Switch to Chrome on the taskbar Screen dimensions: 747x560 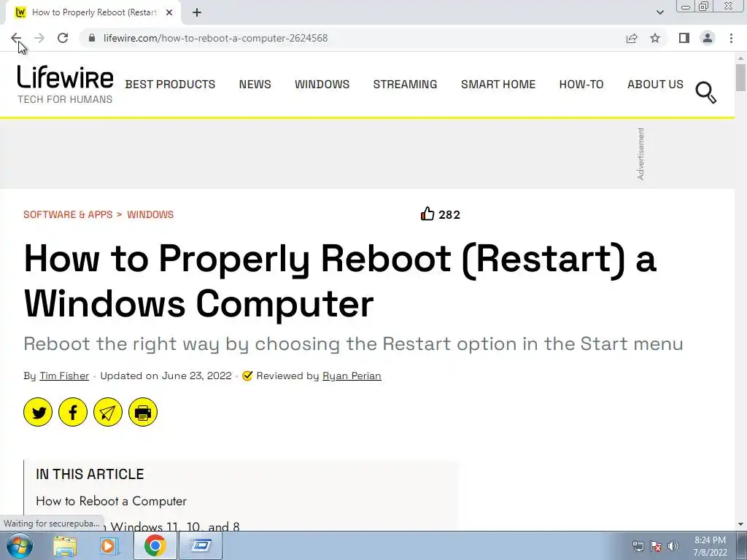tap(155, 545)
